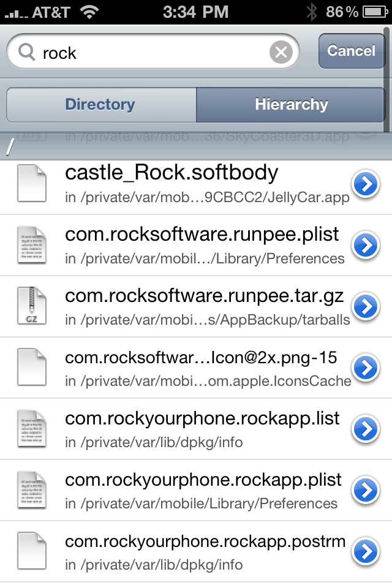
Task: Select file name com.rocksoftware.runpee.tar.gz
Action: point(204,296)
